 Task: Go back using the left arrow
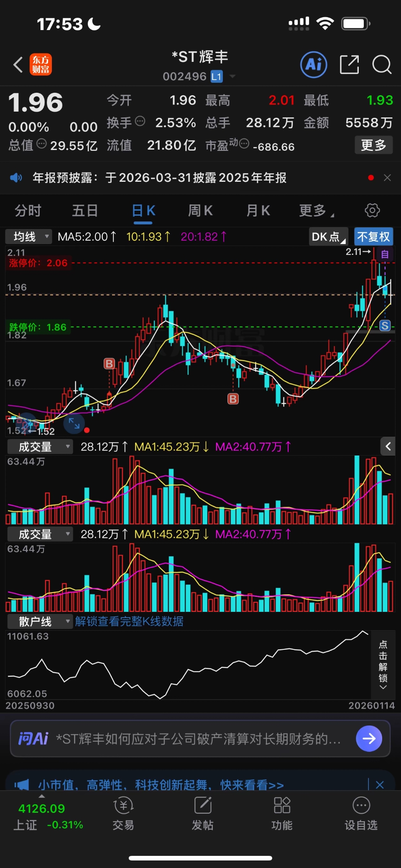(18, 65)
